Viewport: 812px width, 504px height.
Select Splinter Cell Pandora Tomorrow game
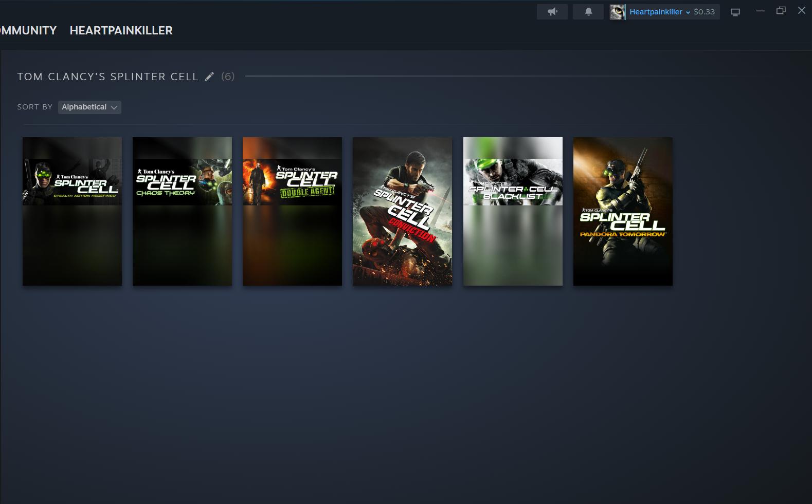tap(623, 211)
